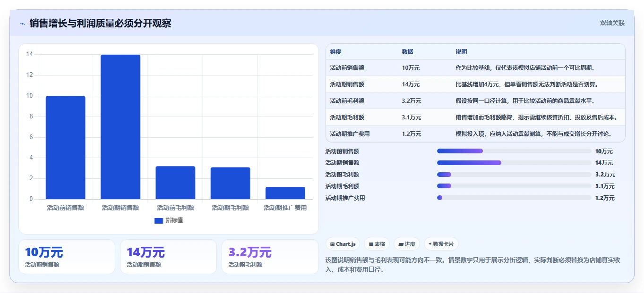Screen dimensions: 644x293
Task: Click the footer note starting 该图说明销售额
Action: tap(472, 265)
